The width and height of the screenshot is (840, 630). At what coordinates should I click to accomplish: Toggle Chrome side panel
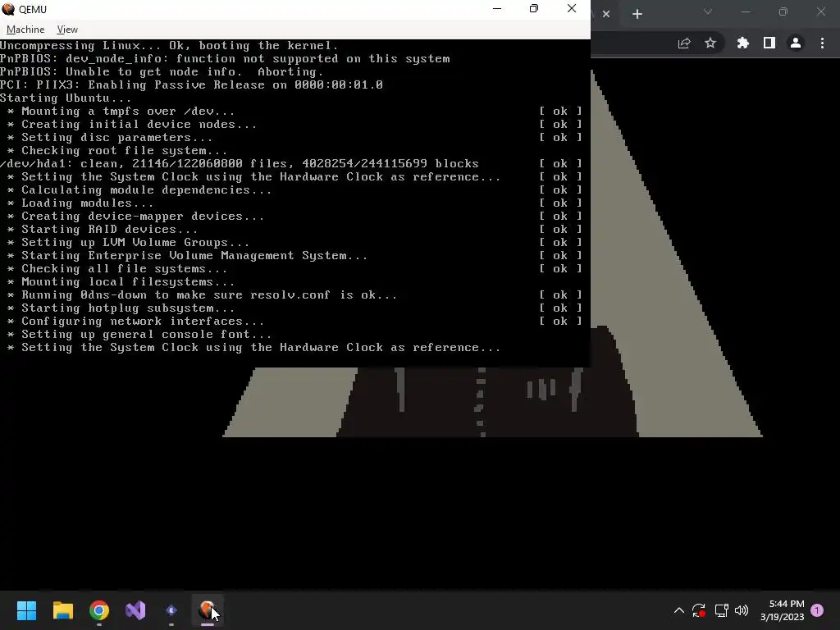769,43
